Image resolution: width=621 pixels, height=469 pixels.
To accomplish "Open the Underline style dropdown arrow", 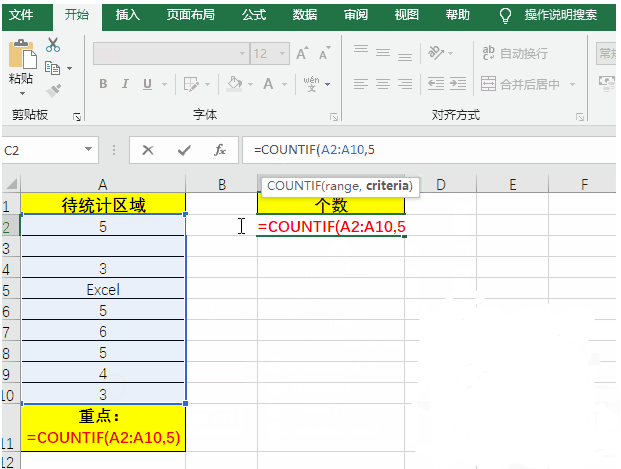I will point(164,84).
